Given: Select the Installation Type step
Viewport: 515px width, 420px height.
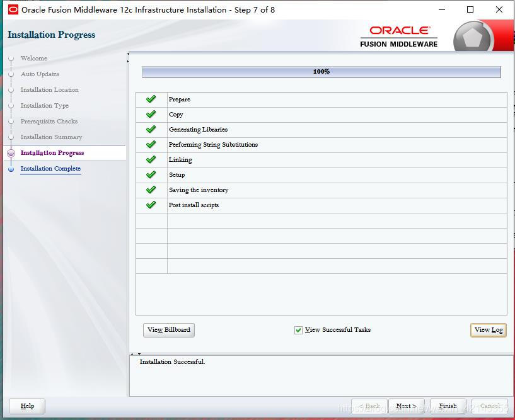Looking at the screenshot, I should 45,106.
